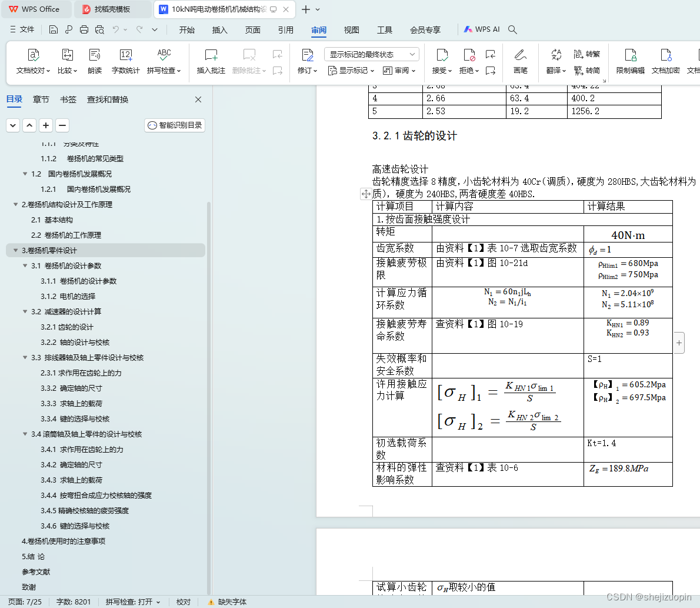Switch to 章节 tab in navigation pane
The image size is (700, 608).
[41, 99]
